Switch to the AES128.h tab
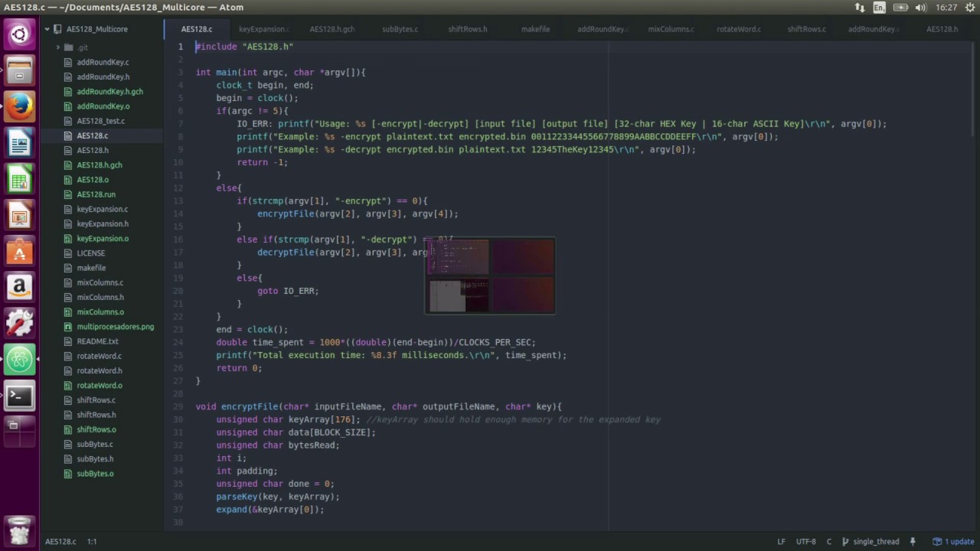The image size is (980, 551). 942,29
